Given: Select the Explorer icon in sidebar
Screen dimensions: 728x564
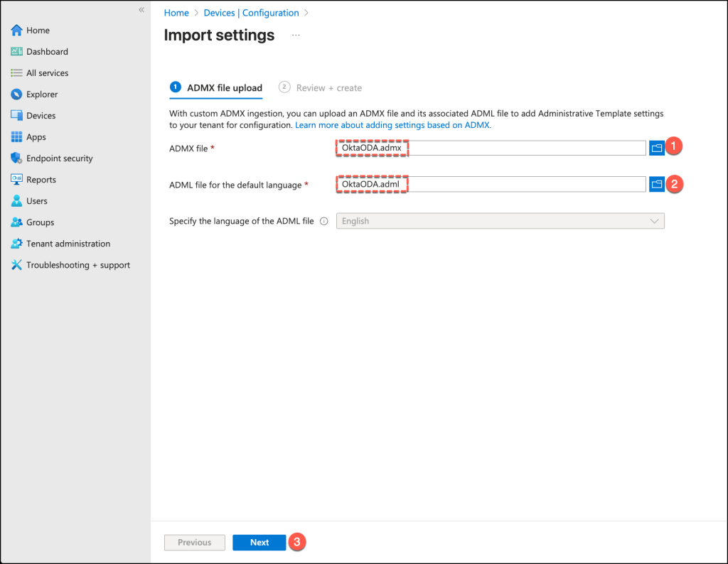Looking at the screenshot, I should click(17, 94).
